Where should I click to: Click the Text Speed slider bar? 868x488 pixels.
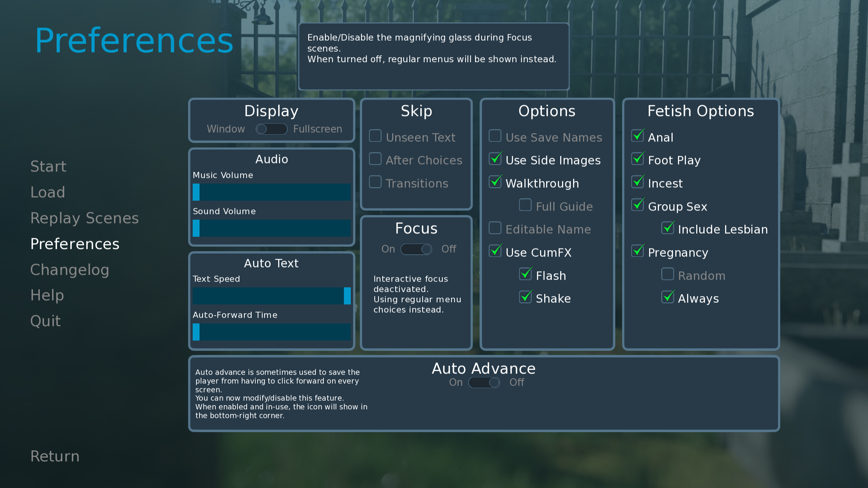272,296
